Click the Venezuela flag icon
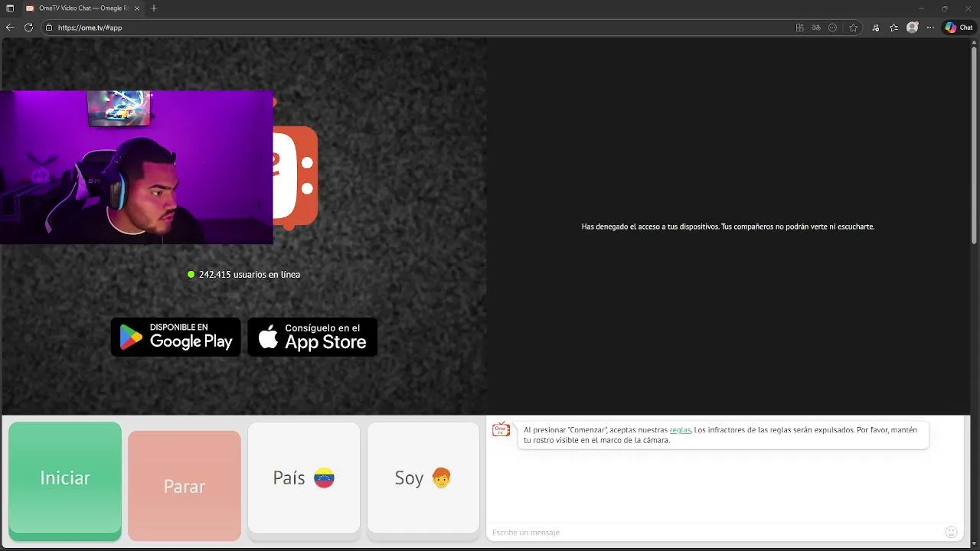 point(324,478)
